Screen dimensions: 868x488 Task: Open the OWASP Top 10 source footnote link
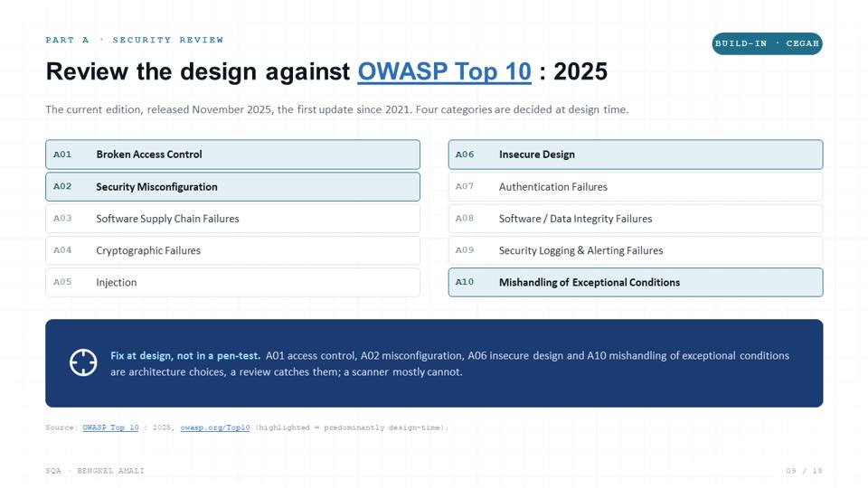(x=110, y=427)
